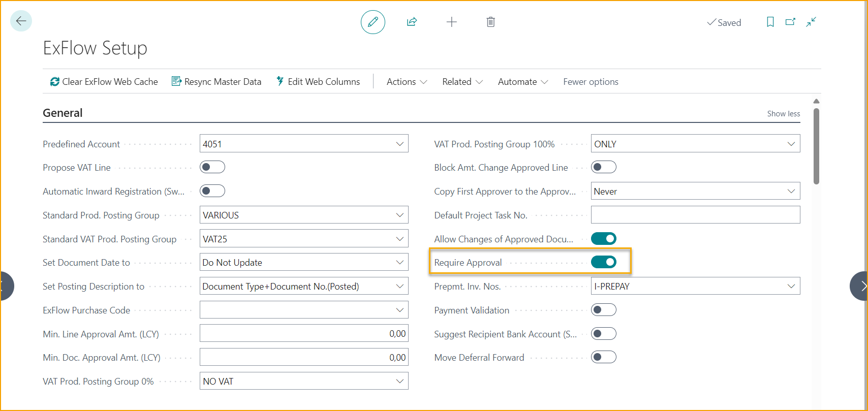
Task: Click Clear ExFlow Web Cache
Action: click(104, 82)
